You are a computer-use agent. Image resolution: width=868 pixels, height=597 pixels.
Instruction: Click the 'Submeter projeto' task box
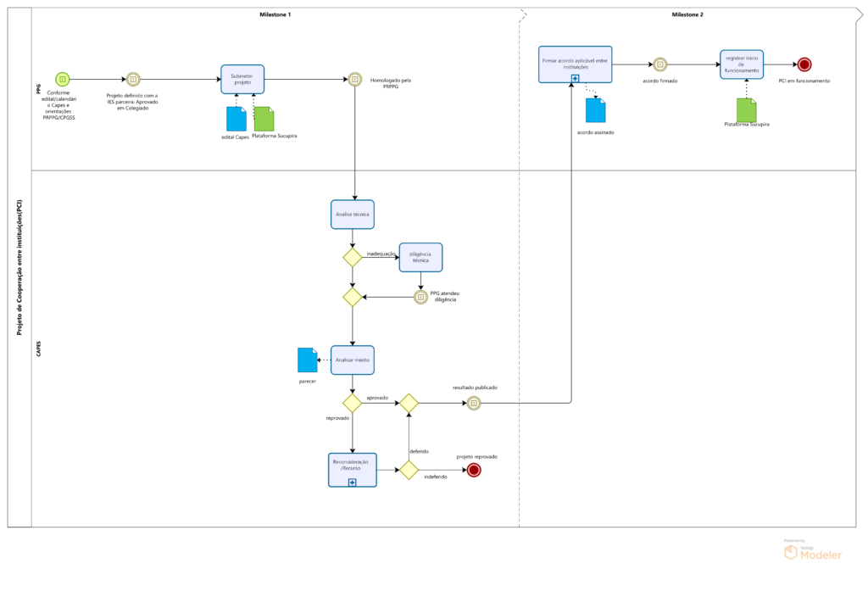coord(242,80)
